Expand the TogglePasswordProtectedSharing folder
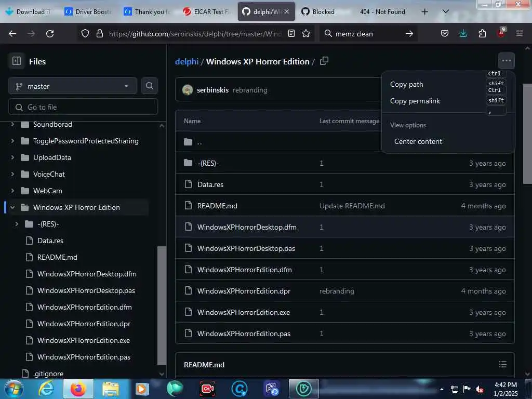This screenshot has width=532, height=399. [12, 140]
